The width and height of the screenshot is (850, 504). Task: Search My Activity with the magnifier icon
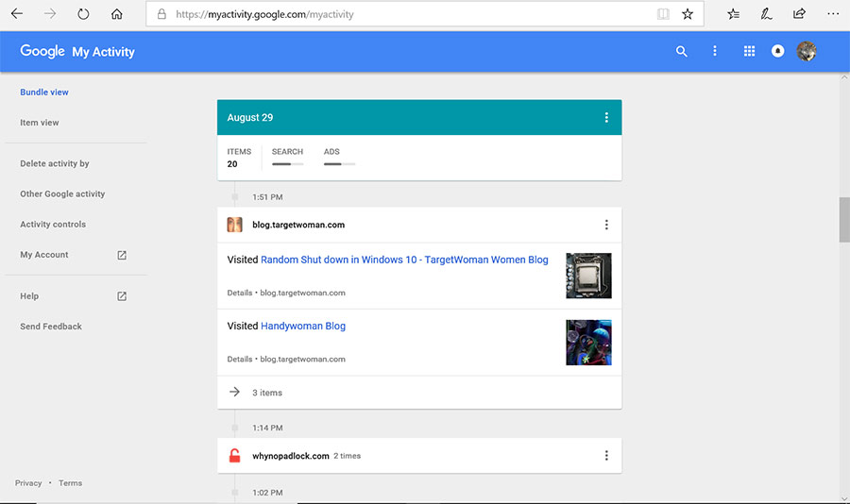click(x=681, y=52)
